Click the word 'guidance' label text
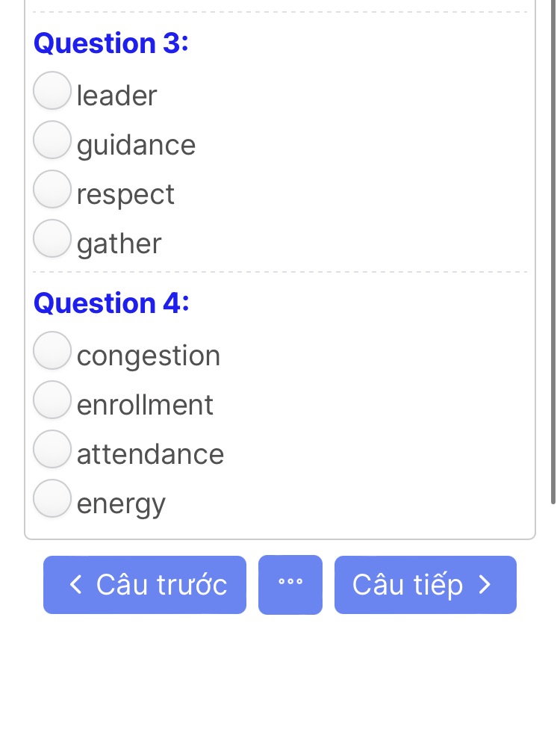Image resolution: width=560 pixels, height=747 pixels. point(136,146)
